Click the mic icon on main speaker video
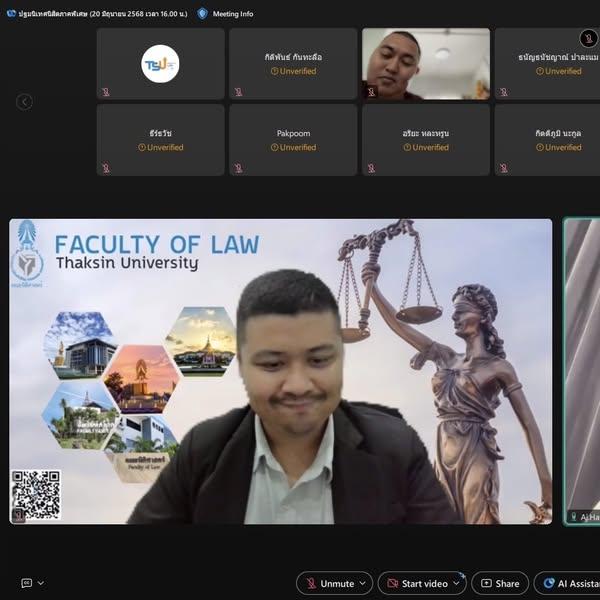Viewport: 600px width, 600px height. tap(18, 515)
